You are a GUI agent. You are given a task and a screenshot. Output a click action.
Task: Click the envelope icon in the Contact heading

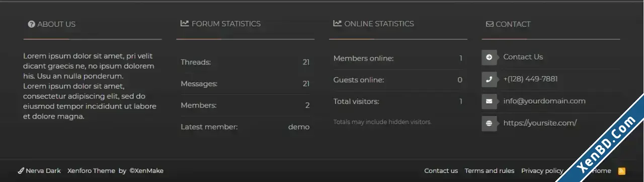[x=490, y=24]
